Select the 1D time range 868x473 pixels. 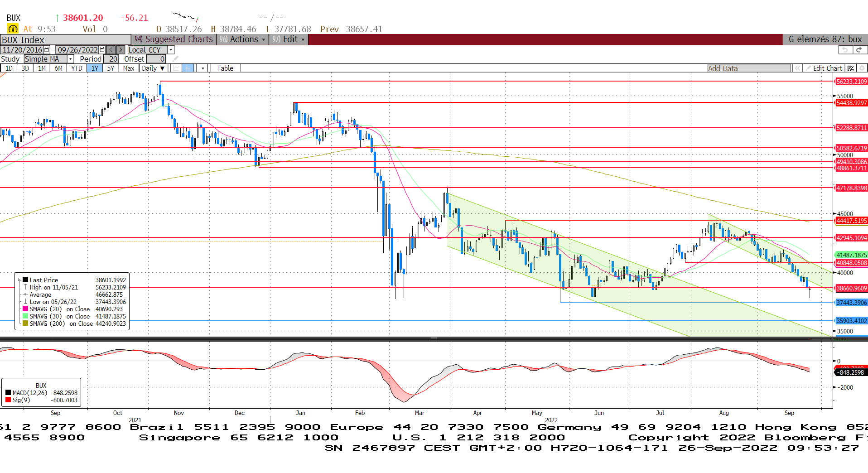tap(9, 68)
